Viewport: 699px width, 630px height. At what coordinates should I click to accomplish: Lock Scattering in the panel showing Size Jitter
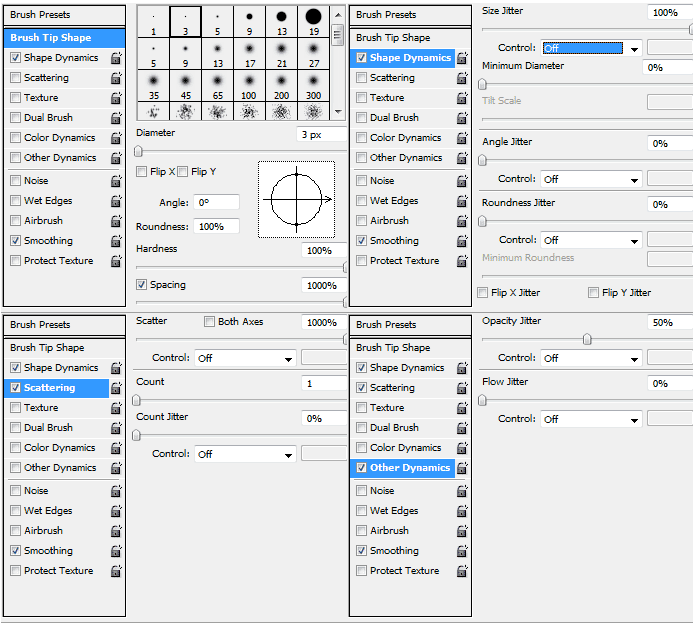pyautogui.click(x=462, y=78)
